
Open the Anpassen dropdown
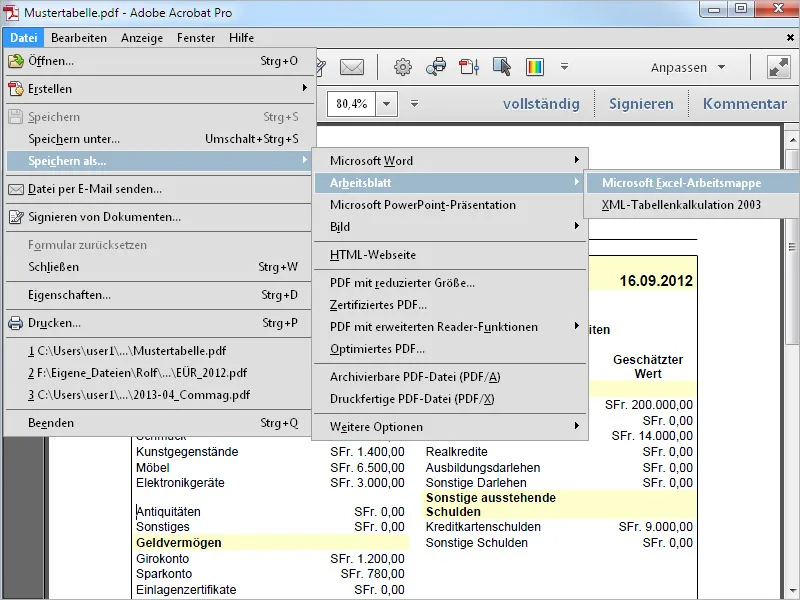(688, 68)
